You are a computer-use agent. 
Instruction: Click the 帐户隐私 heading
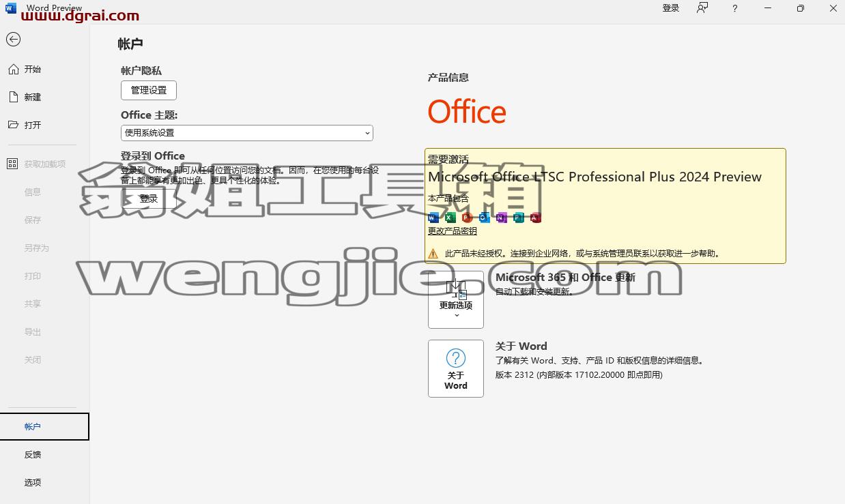coord(141,70)
